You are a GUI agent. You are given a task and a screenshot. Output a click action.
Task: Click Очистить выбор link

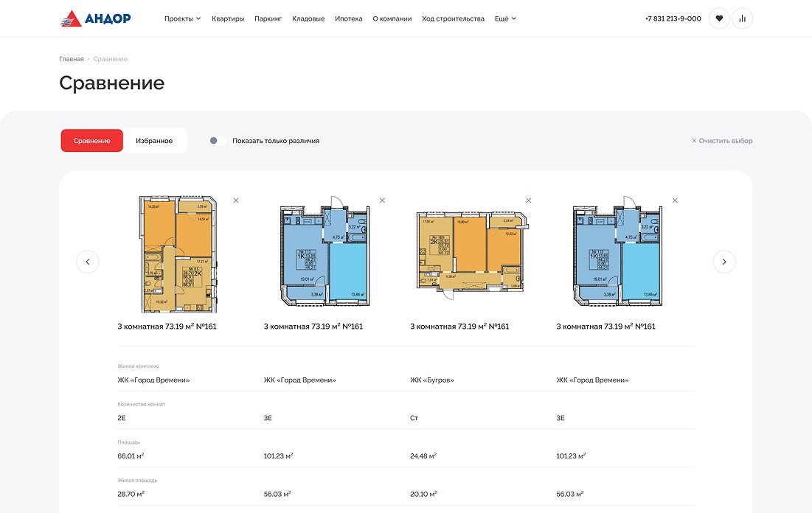[x=722, y=141]
